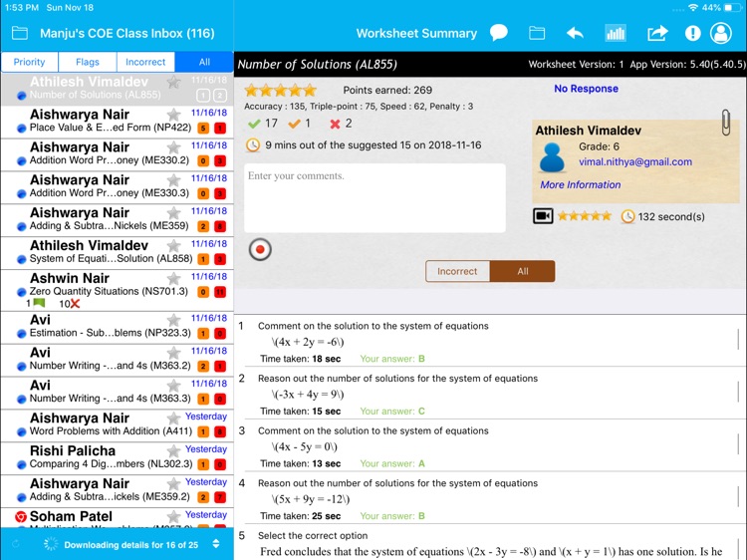747x560 pixels.
Task: Star the Rishi Palicha inbox row
Action: 174,450
